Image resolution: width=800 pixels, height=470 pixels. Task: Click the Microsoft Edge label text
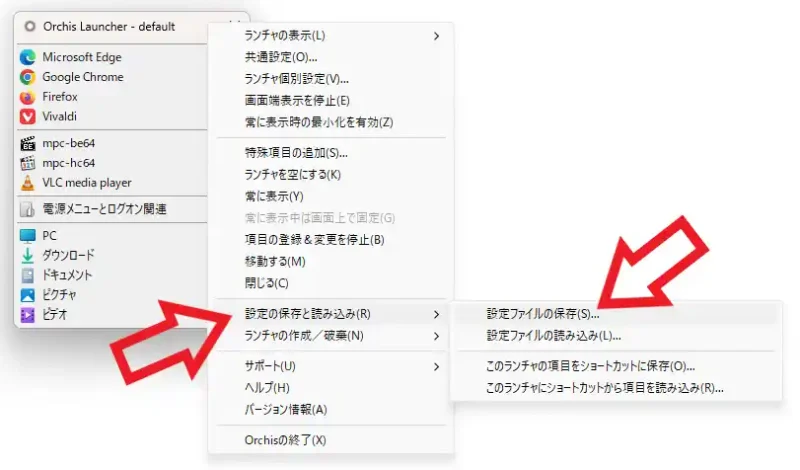click(82, 57)
